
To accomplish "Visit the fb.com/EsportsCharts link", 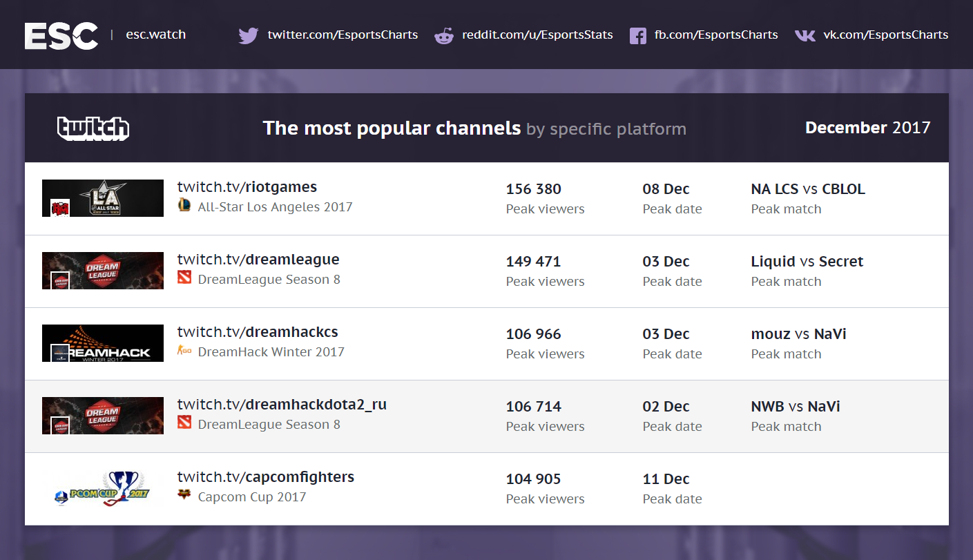I will [716, 35].
